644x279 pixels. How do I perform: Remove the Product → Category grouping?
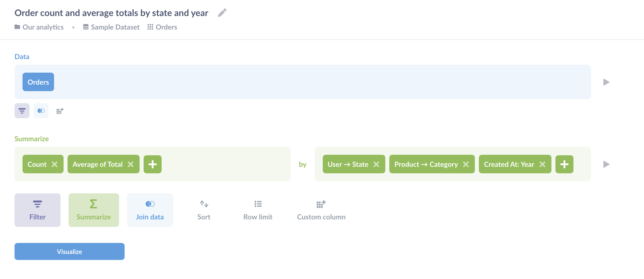pos(466,164)
